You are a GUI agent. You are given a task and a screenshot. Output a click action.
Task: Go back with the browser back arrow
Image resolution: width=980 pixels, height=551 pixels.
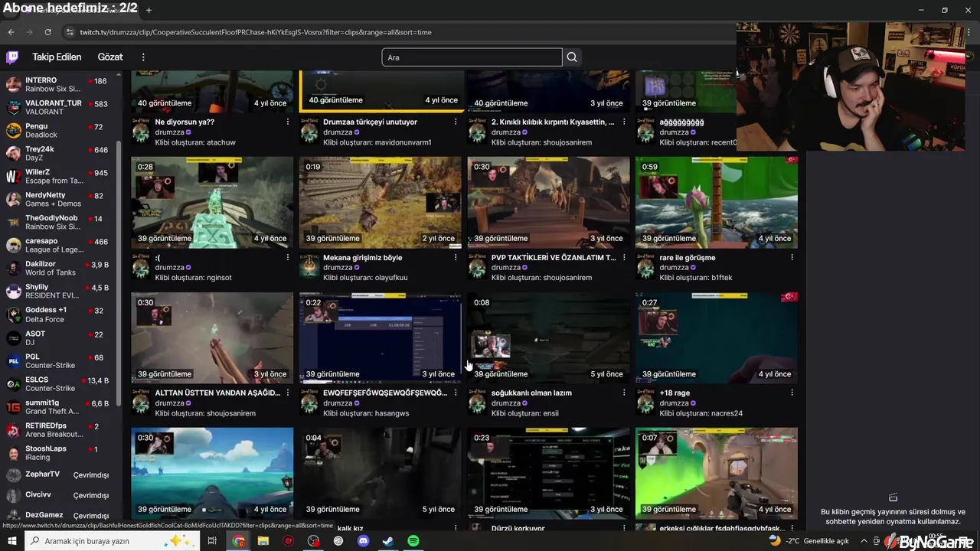pos(11,32)
